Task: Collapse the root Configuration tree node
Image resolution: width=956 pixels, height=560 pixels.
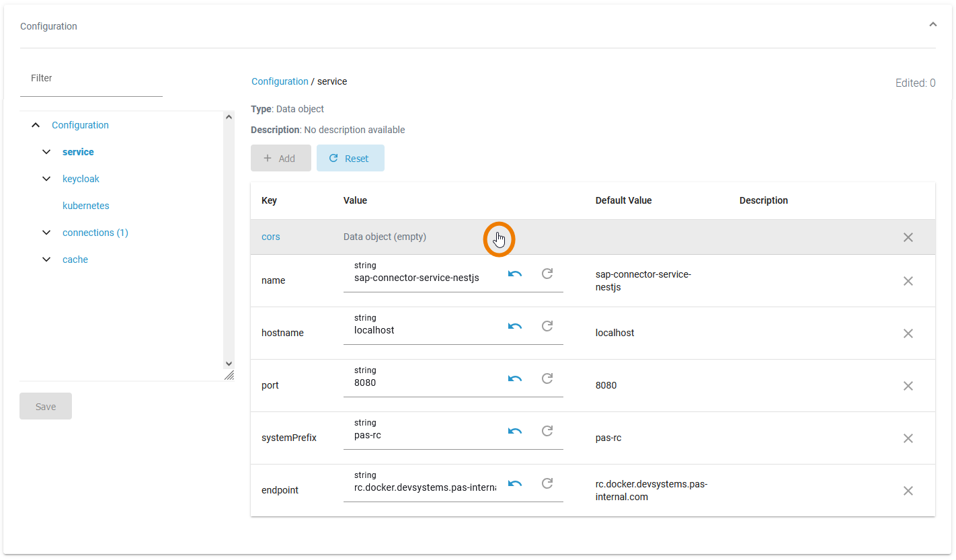Action: tap(36, 125)
